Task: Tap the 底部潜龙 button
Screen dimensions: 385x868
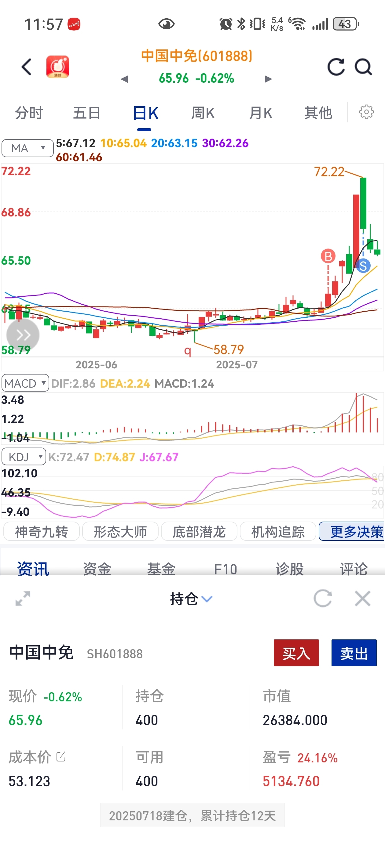Action: [199, 531]
